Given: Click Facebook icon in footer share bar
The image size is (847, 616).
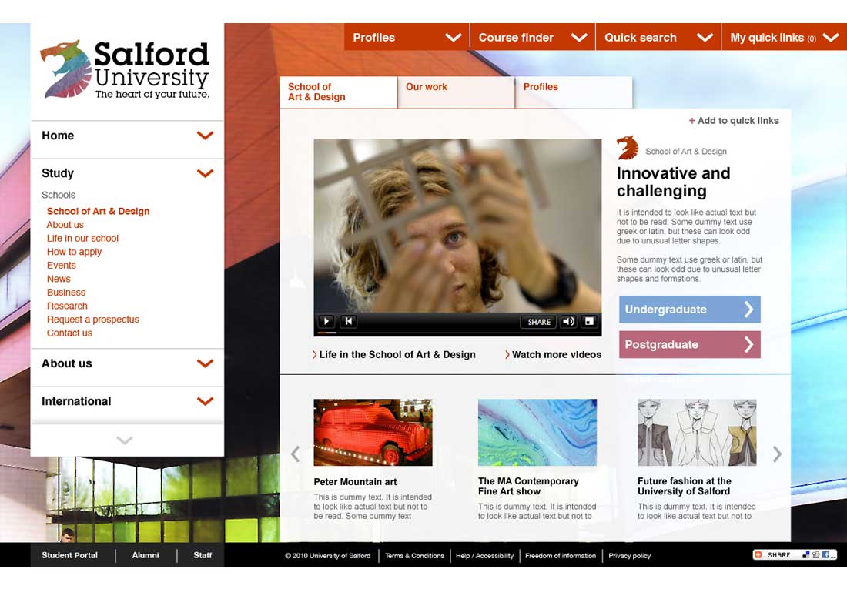Looking at the screenshot, I should point(825,555).
